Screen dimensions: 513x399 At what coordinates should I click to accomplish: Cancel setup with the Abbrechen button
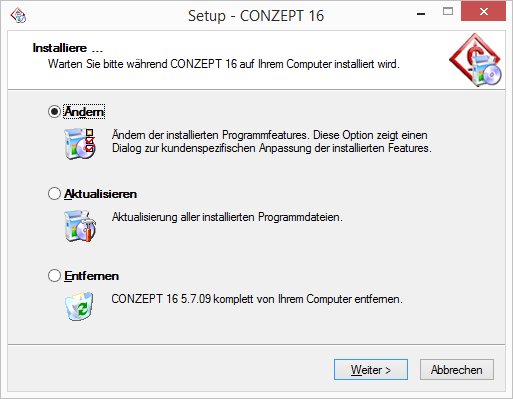457,369
